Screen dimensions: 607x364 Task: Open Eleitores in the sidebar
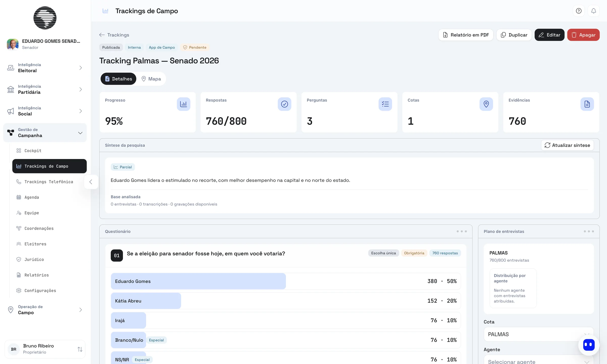pyautogui.click(x=49, y=244)
